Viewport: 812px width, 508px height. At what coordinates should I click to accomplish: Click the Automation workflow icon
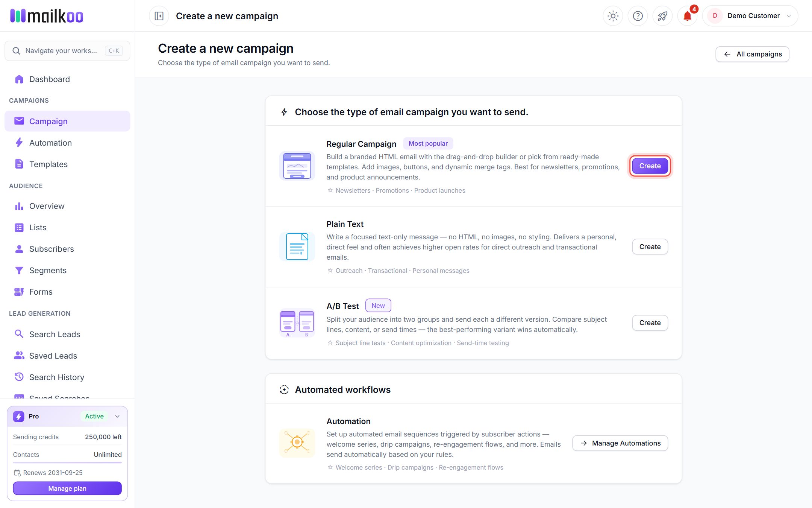click(x=297, y=443)
